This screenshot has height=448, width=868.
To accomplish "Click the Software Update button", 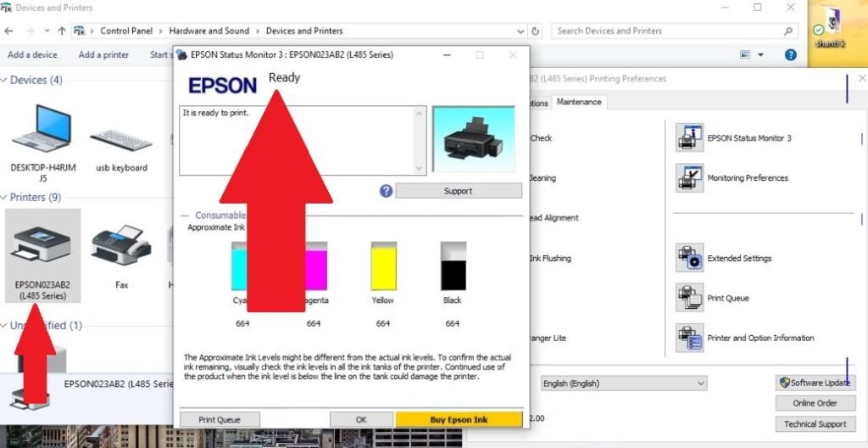I will [x=815, y=383].
